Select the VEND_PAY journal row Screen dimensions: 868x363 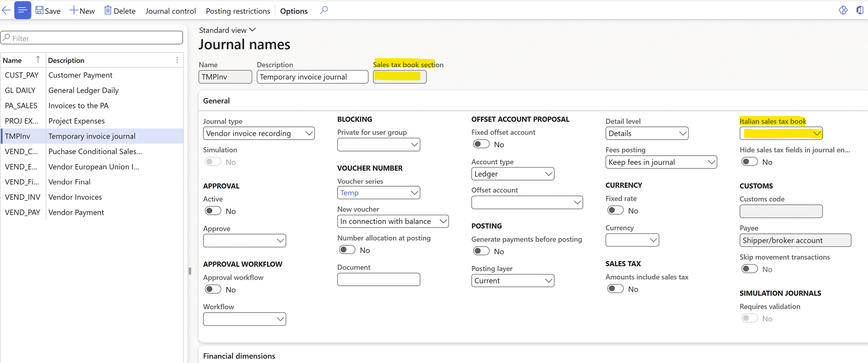(x=92, y=212)
